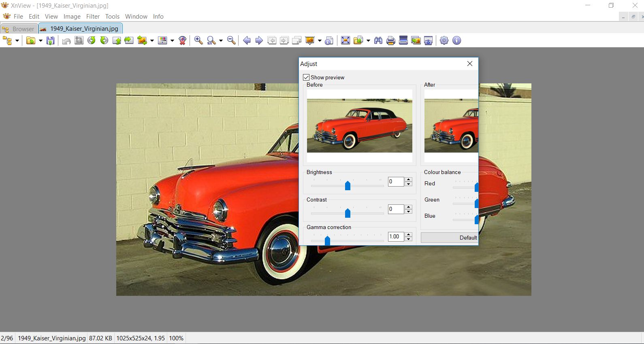Open the Search binoculars tool

tap(378, 40)
